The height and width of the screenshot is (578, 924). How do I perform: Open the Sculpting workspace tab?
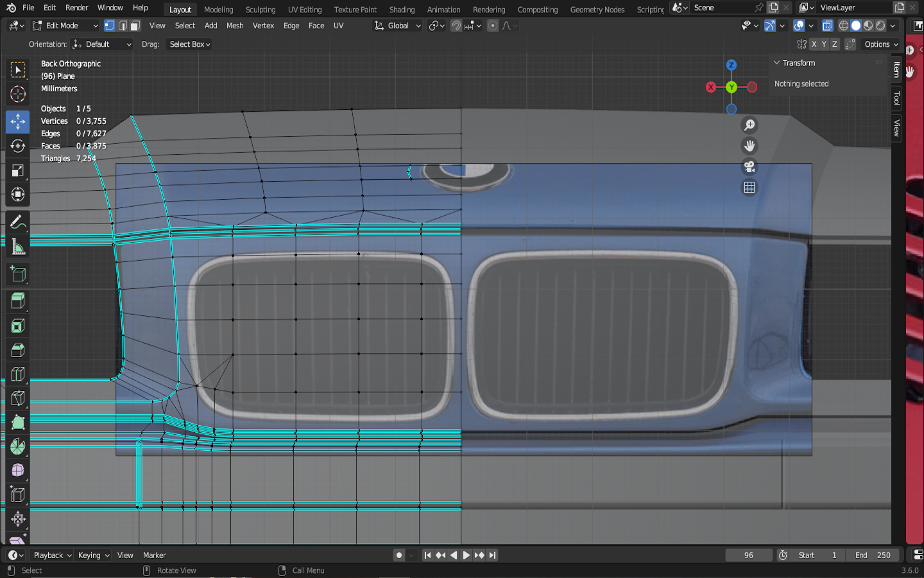tap(260, 10)
